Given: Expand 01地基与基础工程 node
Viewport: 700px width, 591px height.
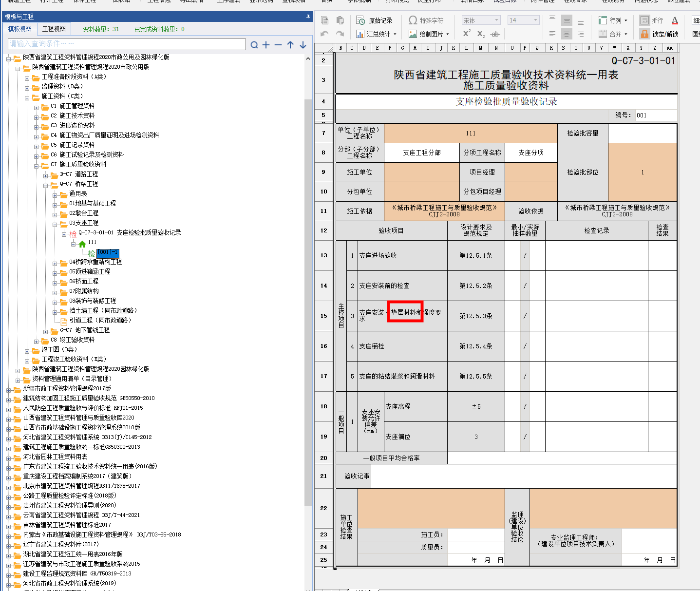Looking at the screenshot, I should [55, 205].
